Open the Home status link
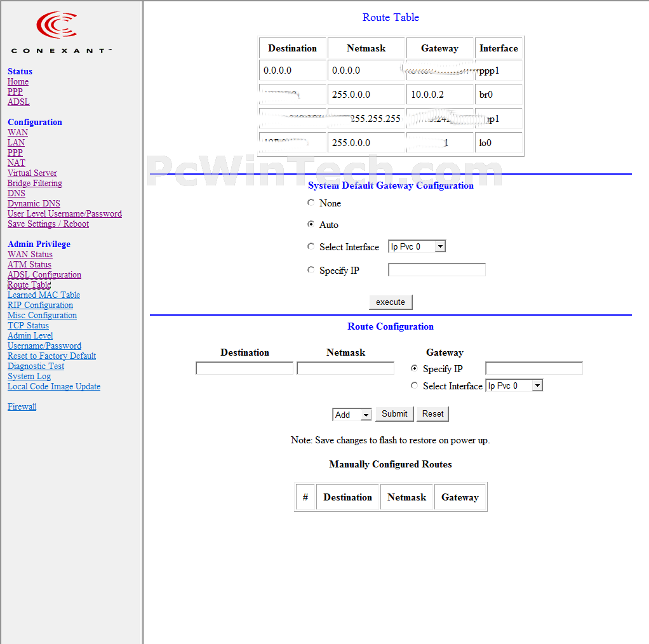 [18, 81]
